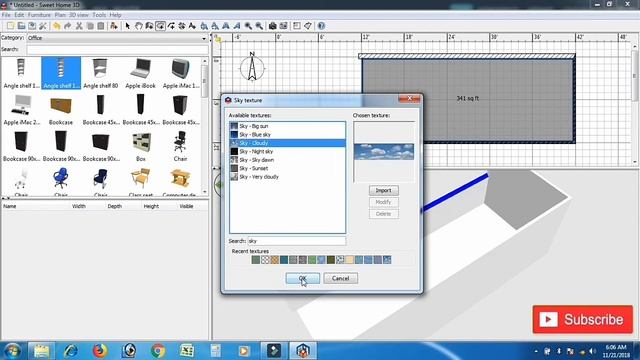The image size is (640, 360).
Task: Click the Undo toolbar icon
Action: pos(57,26)
